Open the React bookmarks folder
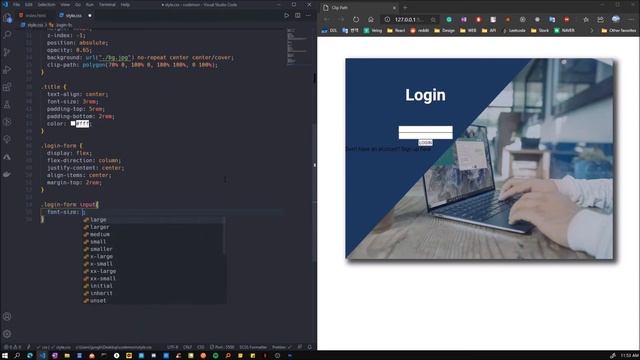Screen dimensions: 640x360 [x=396, y=30]
